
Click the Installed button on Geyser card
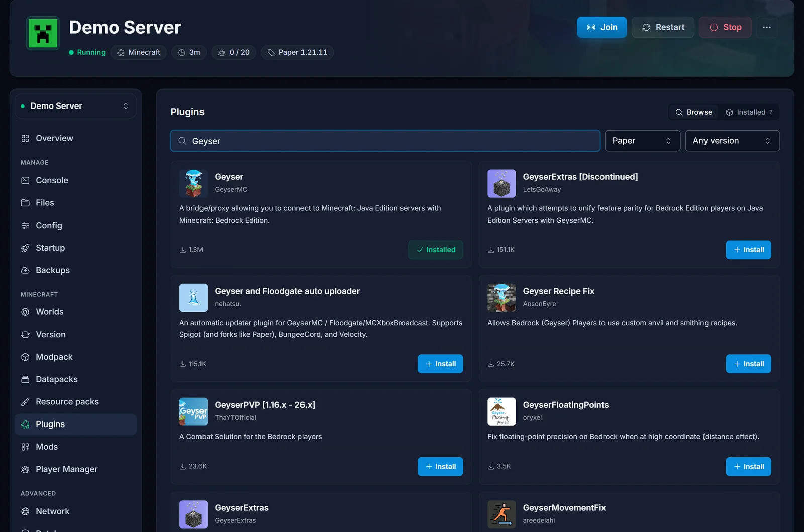click(x=436, y=250)
